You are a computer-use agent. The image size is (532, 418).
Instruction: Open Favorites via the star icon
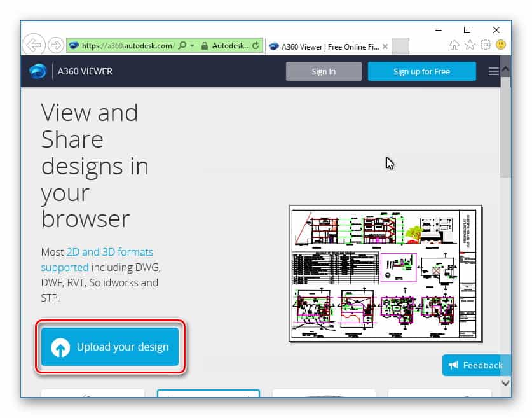[470, 45]
